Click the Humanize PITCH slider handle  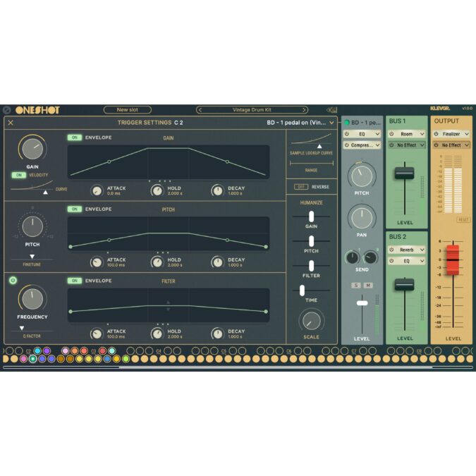coord(311,241)
